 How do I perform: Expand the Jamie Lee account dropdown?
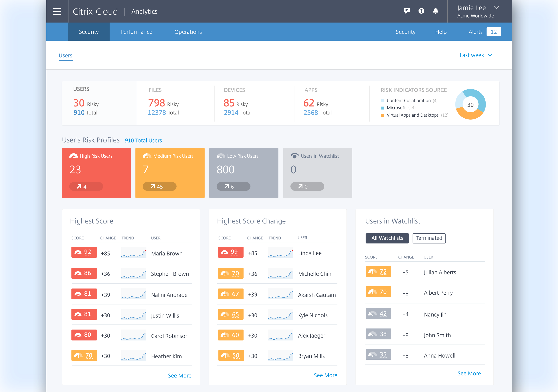[x=496, y=8]
